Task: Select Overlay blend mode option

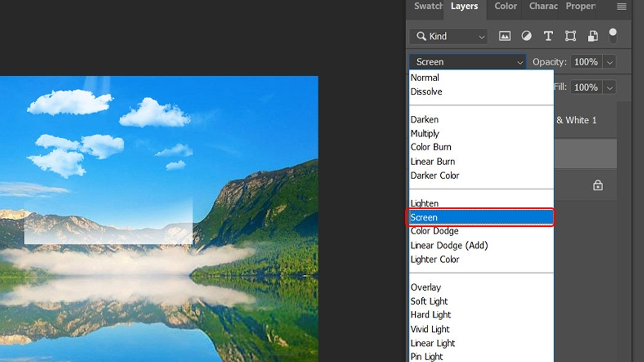Action: pos(426,287)
